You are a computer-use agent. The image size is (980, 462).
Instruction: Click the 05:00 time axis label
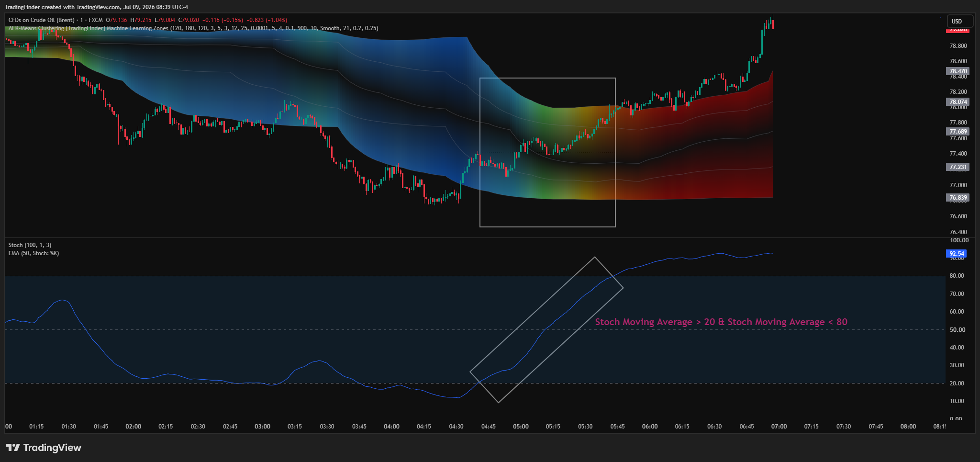[521, 427]
